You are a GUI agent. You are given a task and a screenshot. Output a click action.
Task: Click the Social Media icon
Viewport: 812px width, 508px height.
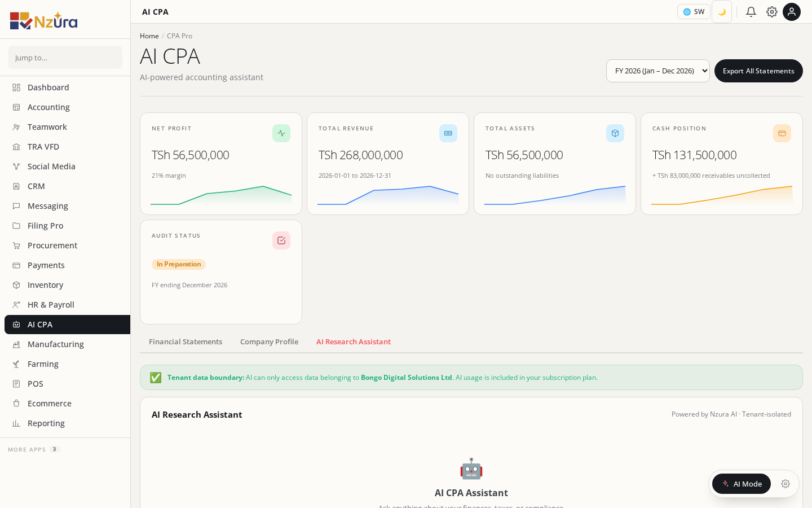click(x=16, y=167)
